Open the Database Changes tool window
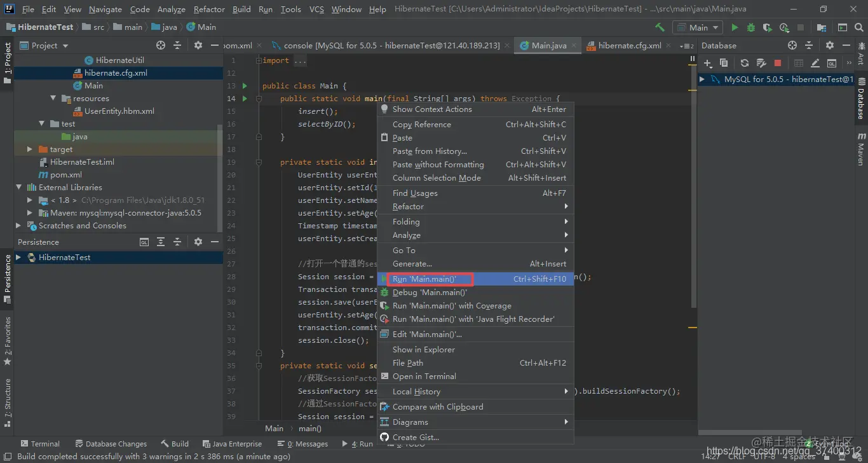The width and height of the screenshot is (868, 463). point(111,444)
